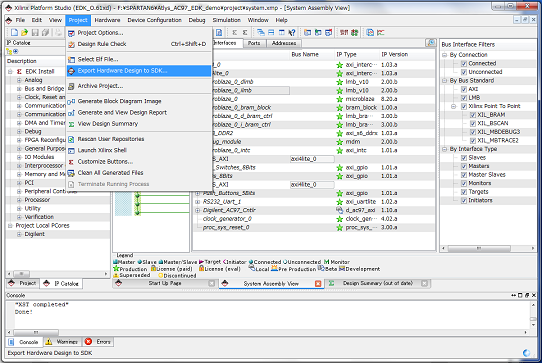Click the Console panel close X icon
Viewport: 542px width, 363px height.
click(534, 295)
